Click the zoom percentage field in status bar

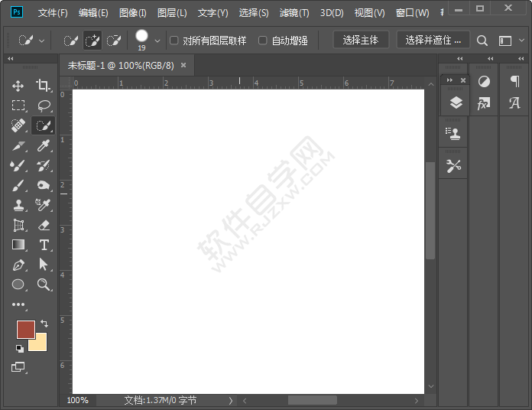click(x=78, y=400)
